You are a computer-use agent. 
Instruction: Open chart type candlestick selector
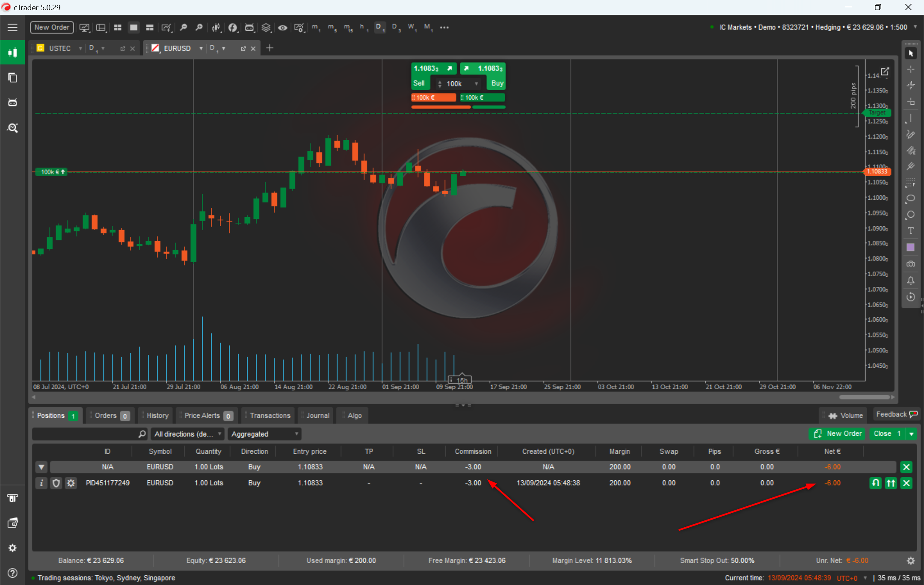pyautogui.click(x=216, y=27)
